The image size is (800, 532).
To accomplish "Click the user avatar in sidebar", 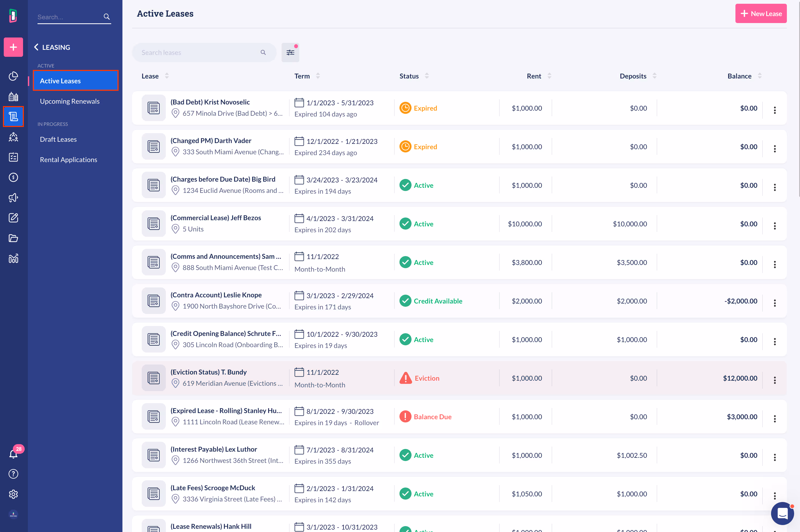I will (x=13, y=514).
